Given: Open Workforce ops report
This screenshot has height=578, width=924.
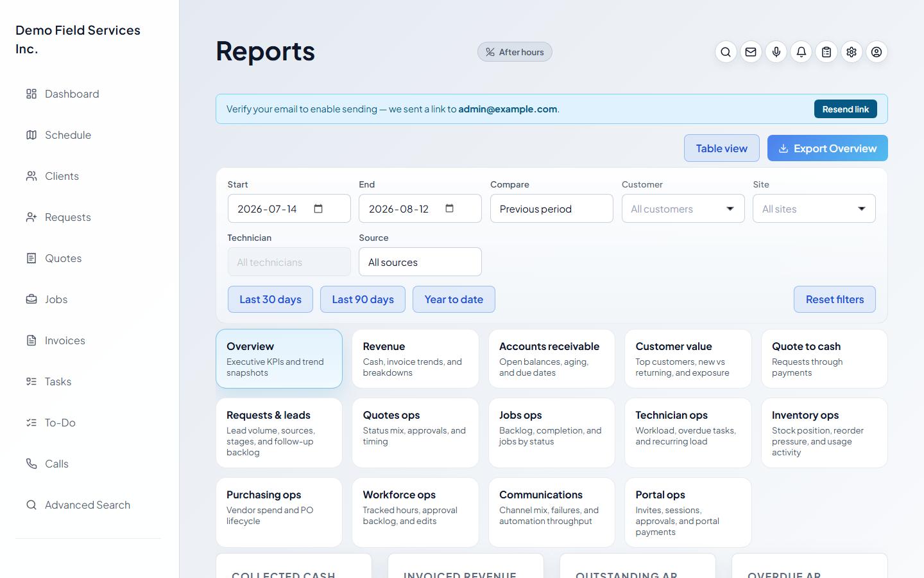Looking at the screenshot, I should pyautogui.click(x=415, y=512).
